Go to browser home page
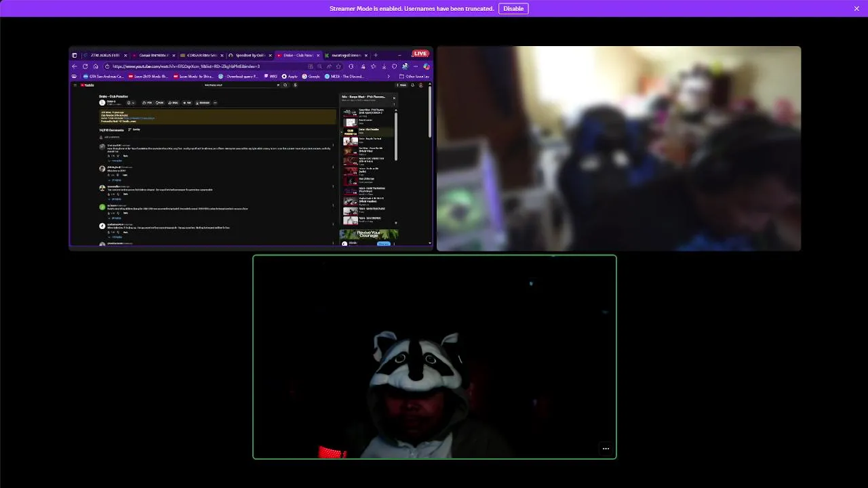Screen dimensions: 868x488 [x=96, y=66]
